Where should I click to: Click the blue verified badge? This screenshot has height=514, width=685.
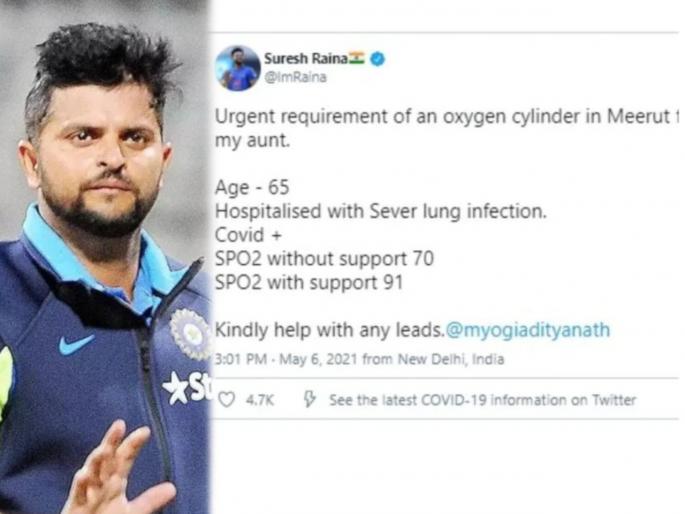(x=377, y=59)
